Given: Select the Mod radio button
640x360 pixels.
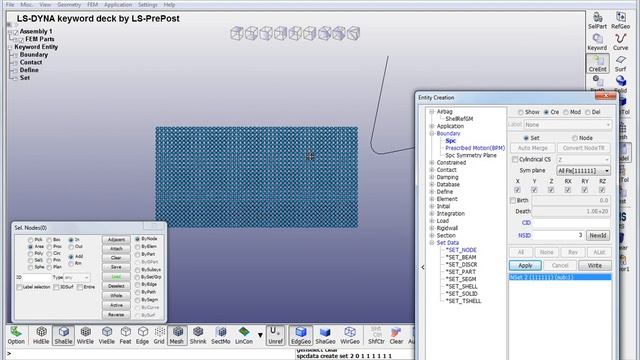Looking at the screenshot, I should [x=566, y=112].
